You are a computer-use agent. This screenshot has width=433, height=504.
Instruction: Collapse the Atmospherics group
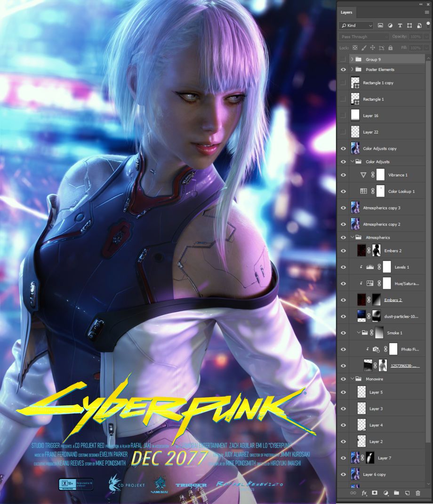352,238
